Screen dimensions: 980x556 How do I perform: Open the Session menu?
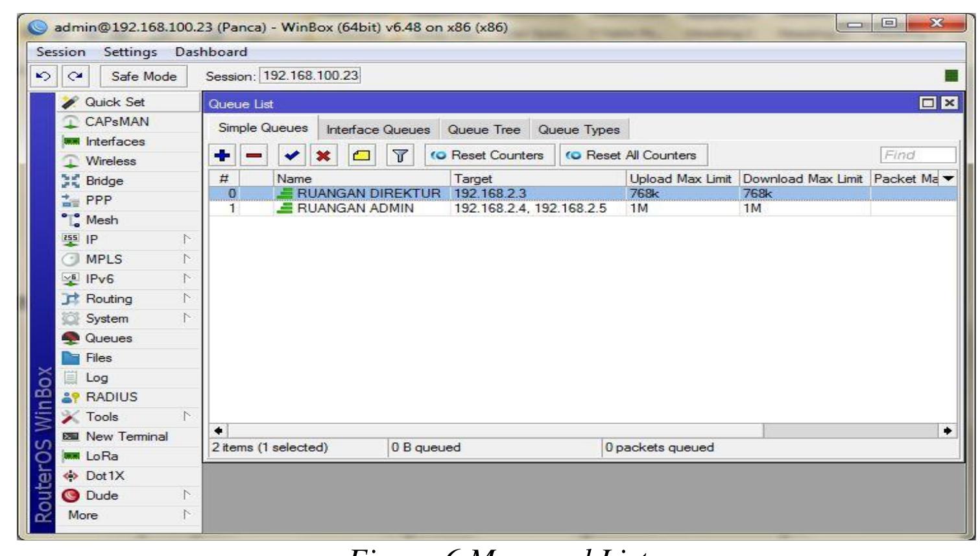(61, 52)
